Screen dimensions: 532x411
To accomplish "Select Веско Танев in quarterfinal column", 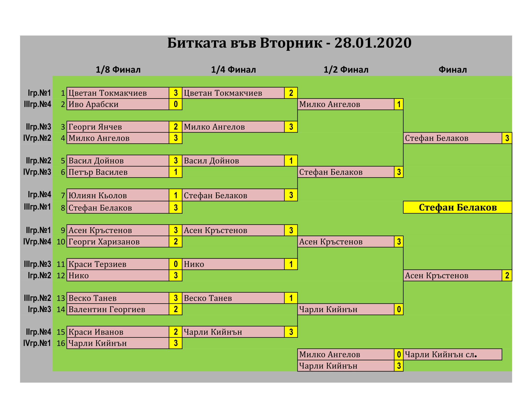I will (x=233, y=298).
